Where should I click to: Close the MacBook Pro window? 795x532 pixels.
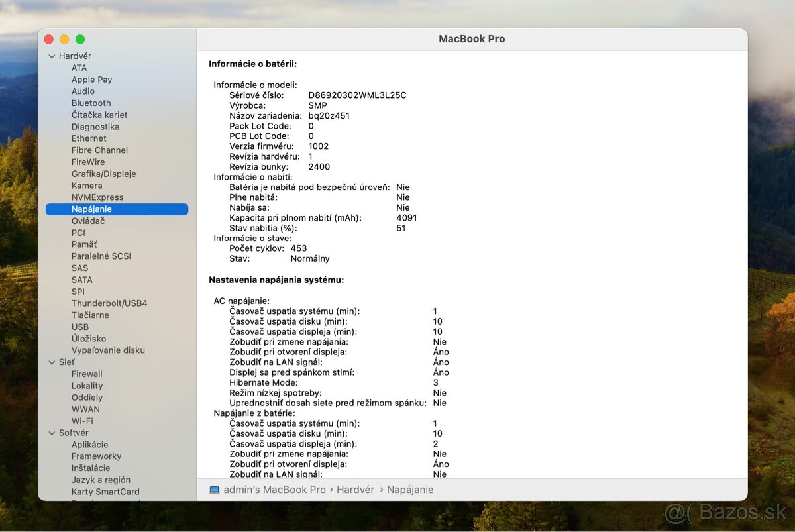pos(49,40)
